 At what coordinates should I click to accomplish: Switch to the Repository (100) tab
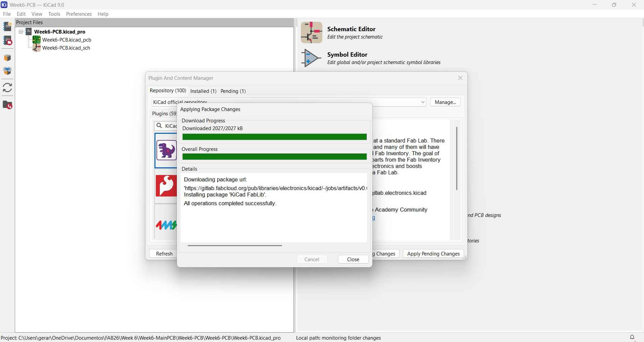[168, 91]
